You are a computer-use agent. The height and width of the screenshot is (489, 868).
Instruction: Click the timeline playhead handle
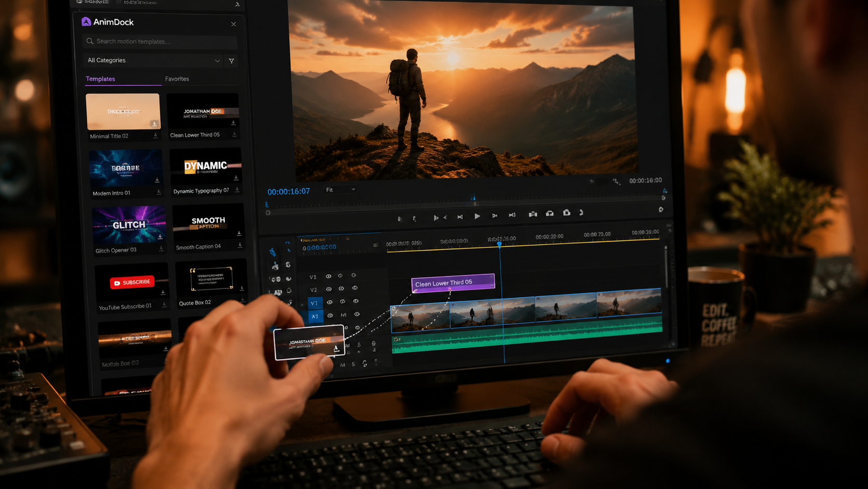[499, 243]
